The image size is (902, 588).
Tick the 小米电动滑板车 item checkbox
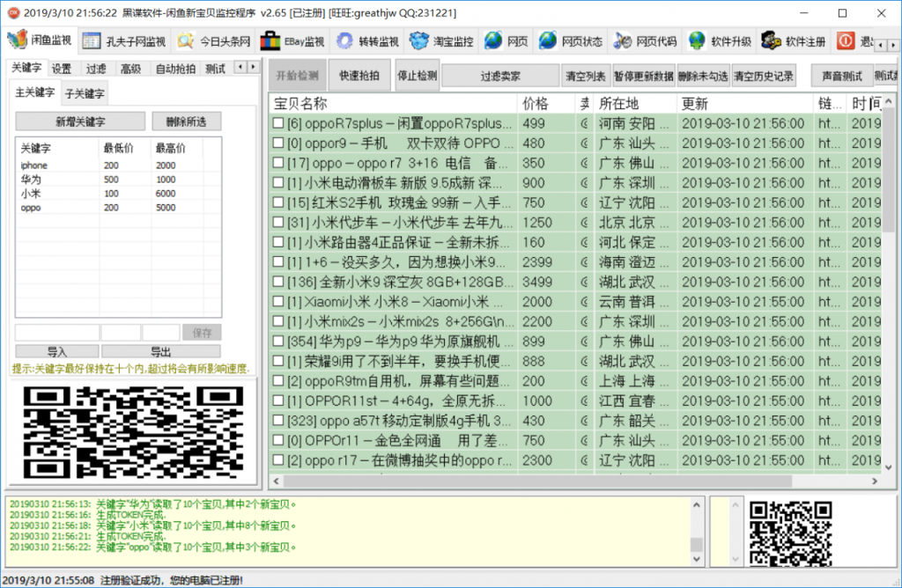pos(278,183)
